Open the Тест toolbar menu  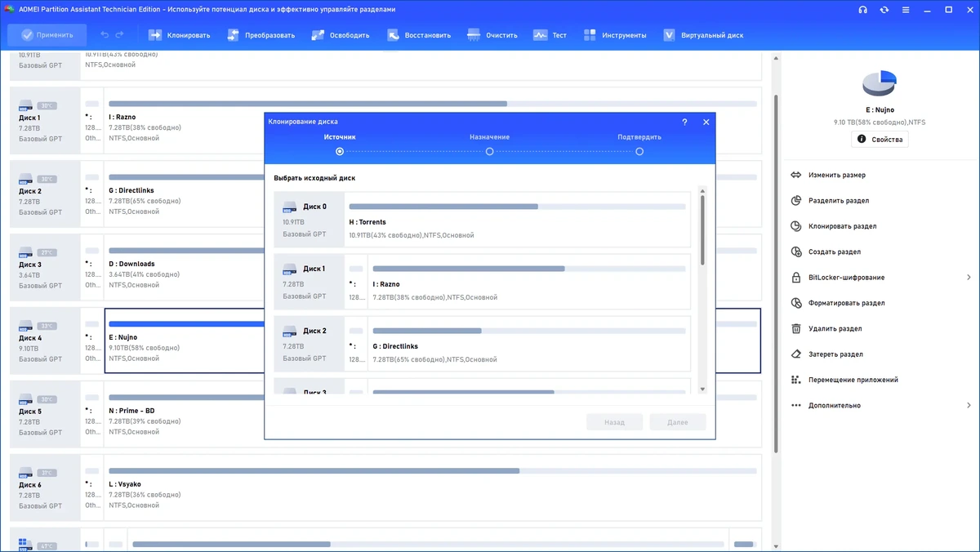pos(550,35)
